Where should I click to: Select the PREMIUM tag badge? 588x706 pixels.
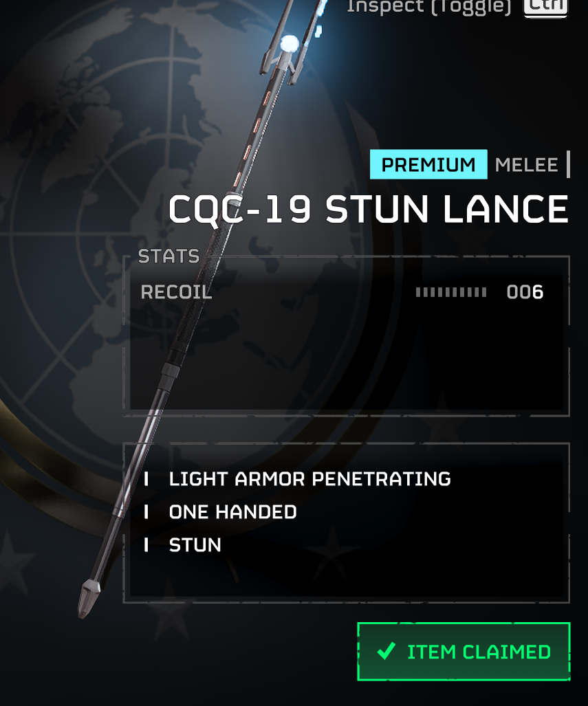(x=428, y=164)
